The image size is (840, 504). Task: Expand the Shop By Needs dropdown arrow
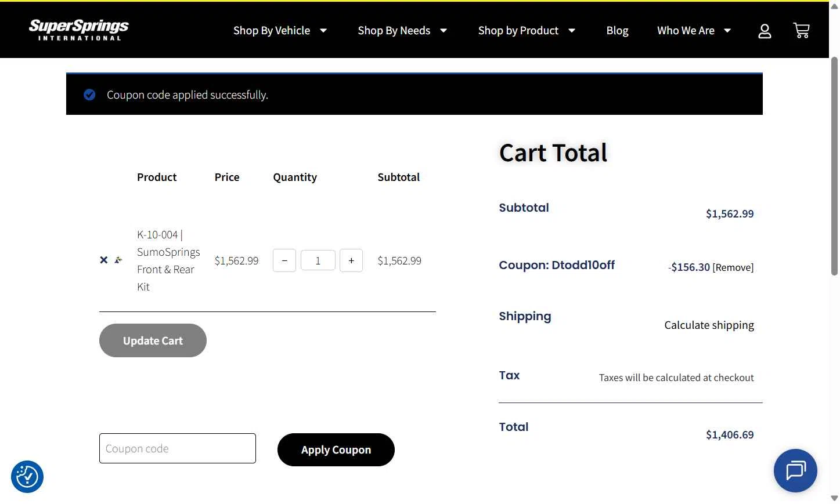(444, 31)
